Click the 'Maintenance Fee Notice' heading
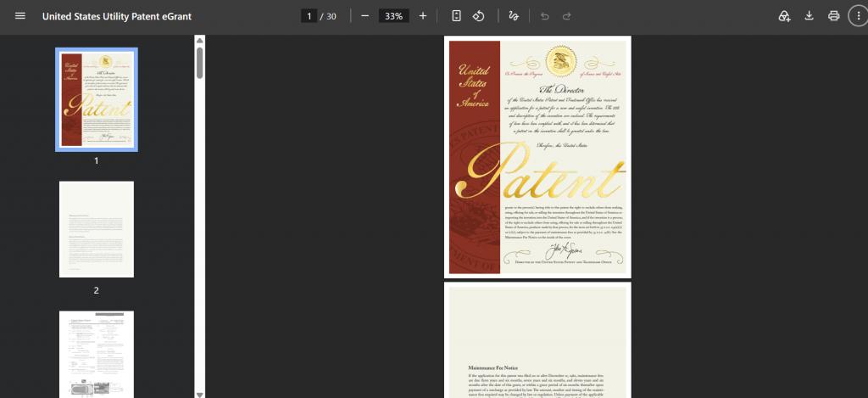 point(495,367)
